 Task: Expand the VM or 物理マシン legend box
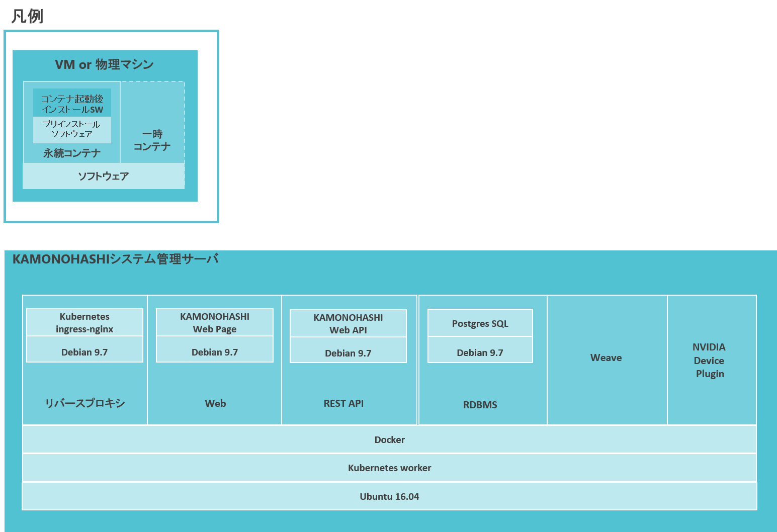(104, 64)
